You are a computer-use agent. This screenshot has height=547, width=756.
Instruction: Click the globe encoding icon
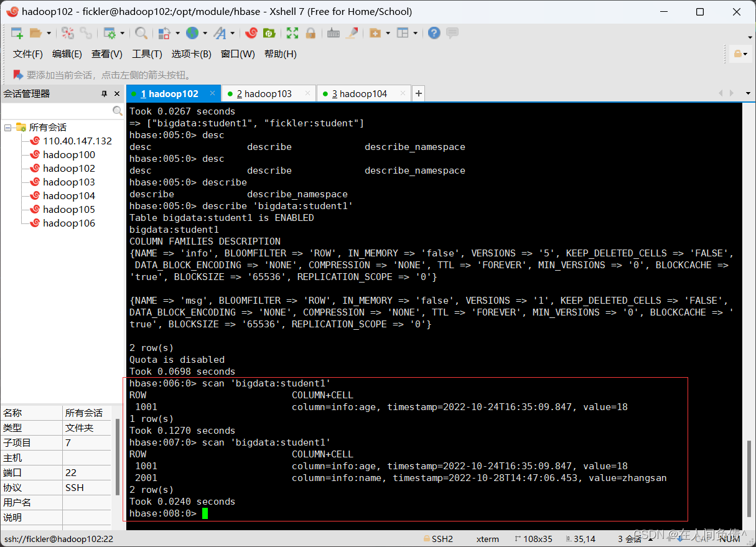point(192,33)
